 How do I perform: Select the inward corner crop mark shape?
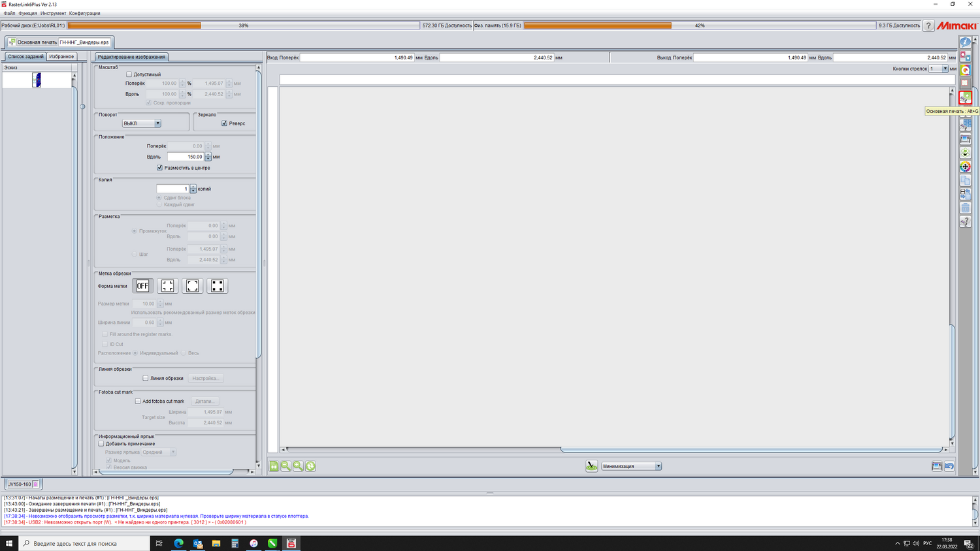point(168,286)
